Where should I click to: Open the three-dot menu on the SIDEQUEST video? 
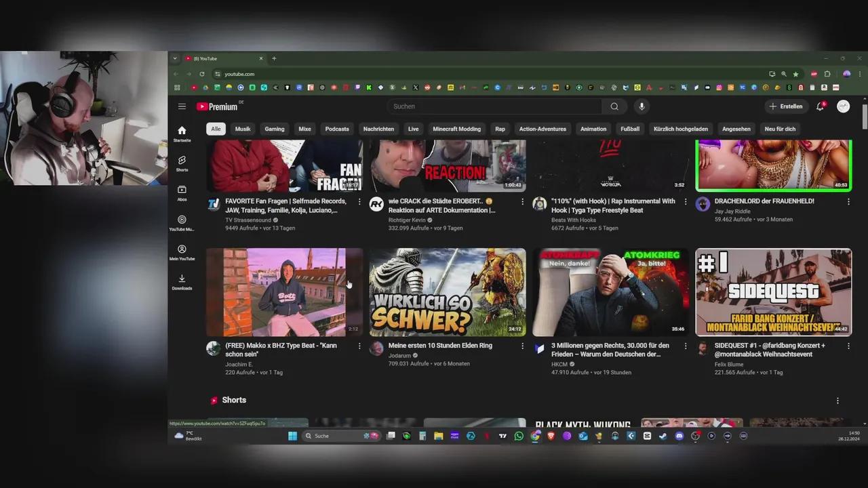coord(848,346)
